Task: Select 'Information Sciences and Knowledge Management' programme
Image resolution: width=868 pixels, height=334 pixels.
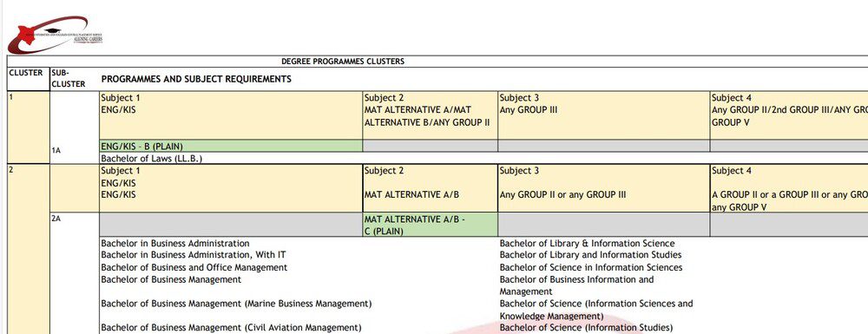Action: 596,310
